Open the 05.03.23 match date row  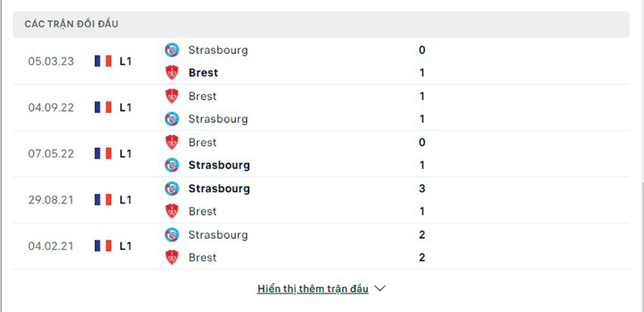pos(321,62)
